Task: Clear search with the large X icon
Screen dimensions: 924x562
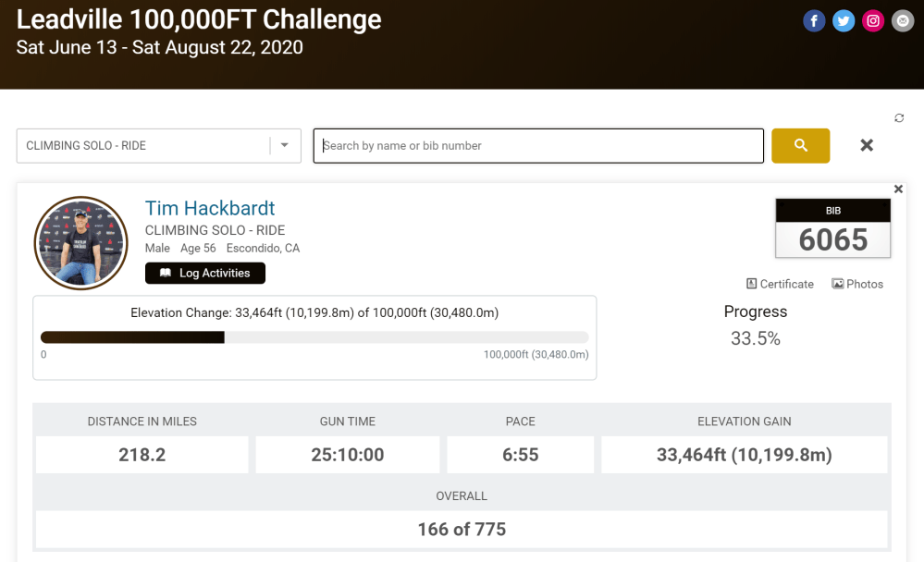Action: pyautogui.click(x=867, y=145)
